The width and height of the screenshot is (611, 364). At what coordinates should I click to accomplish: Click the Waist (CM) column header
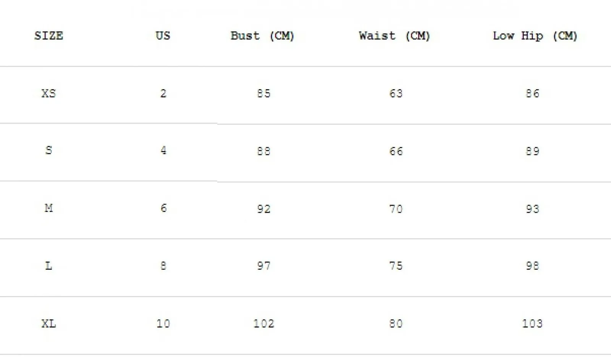(x=394, y=36)
